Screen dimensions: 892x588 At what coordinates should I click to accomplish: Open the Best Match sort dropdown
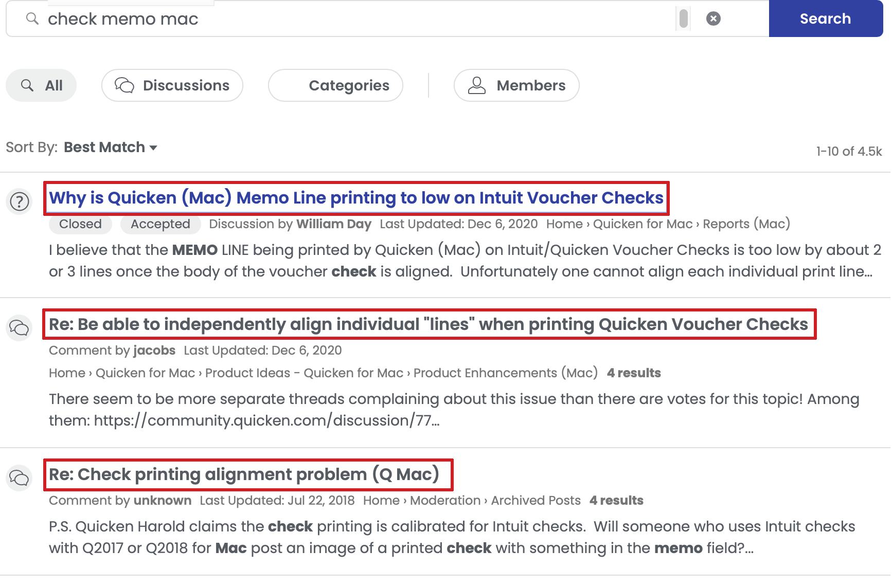(x=104, y=148)
